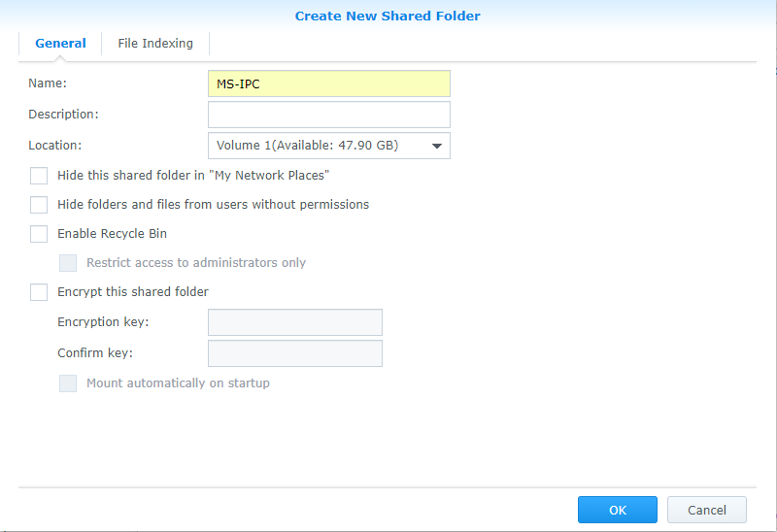Select the Volume 1 location combo box

[329, 146]
